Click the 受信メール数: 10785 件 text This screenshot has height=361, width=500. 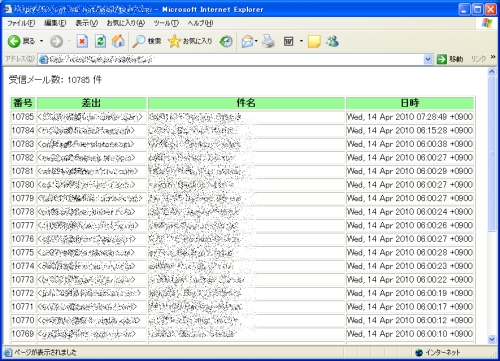pos(55,80)
